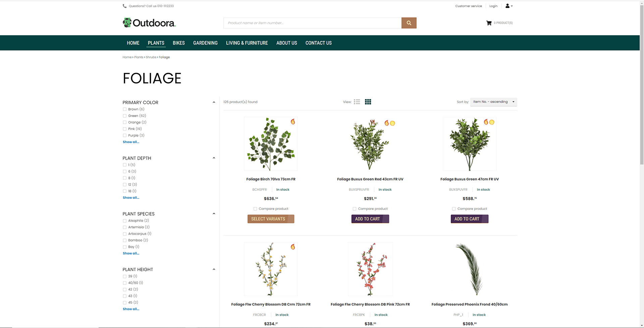Click the Login link
This screenshot has height=328, width=644.
click(493, 6)
